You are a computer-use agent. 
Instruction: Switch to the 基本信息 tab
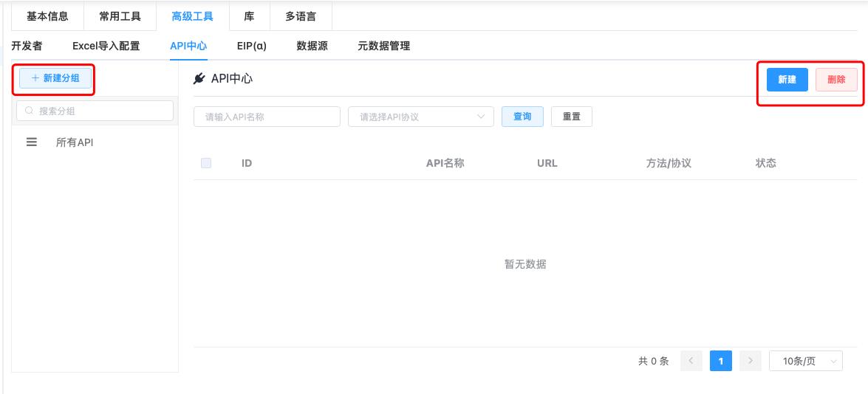[x=47, y=16]
